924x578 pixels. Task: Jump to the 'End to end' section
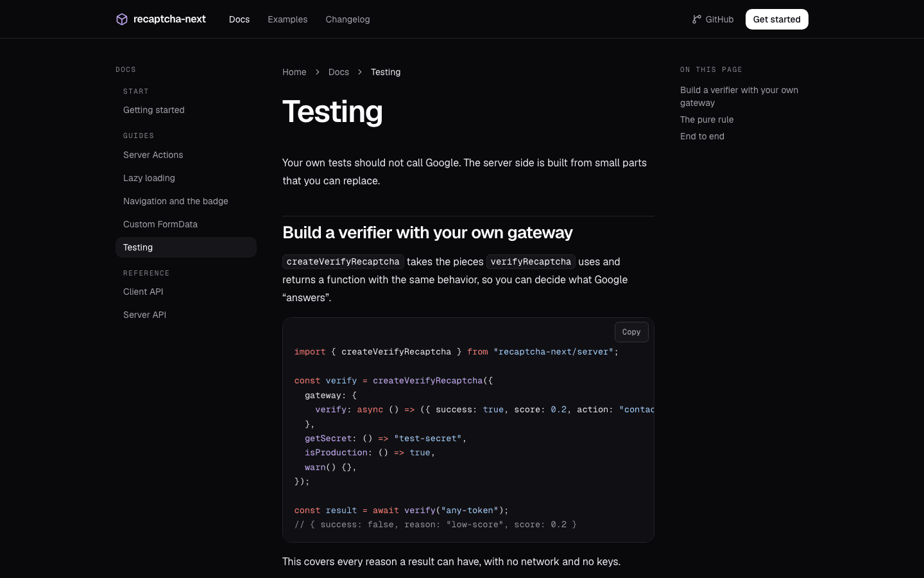[702, 136]
